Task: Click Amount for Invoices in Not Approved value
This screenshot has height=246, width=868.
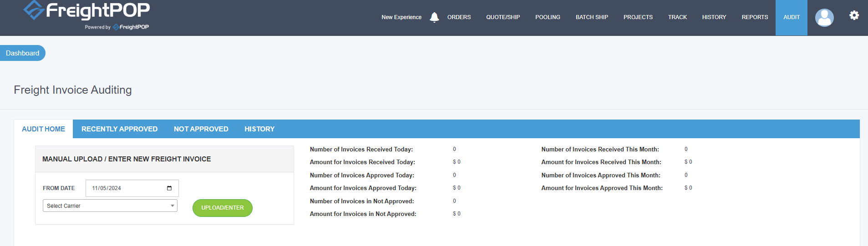Action: pos(457,214)
